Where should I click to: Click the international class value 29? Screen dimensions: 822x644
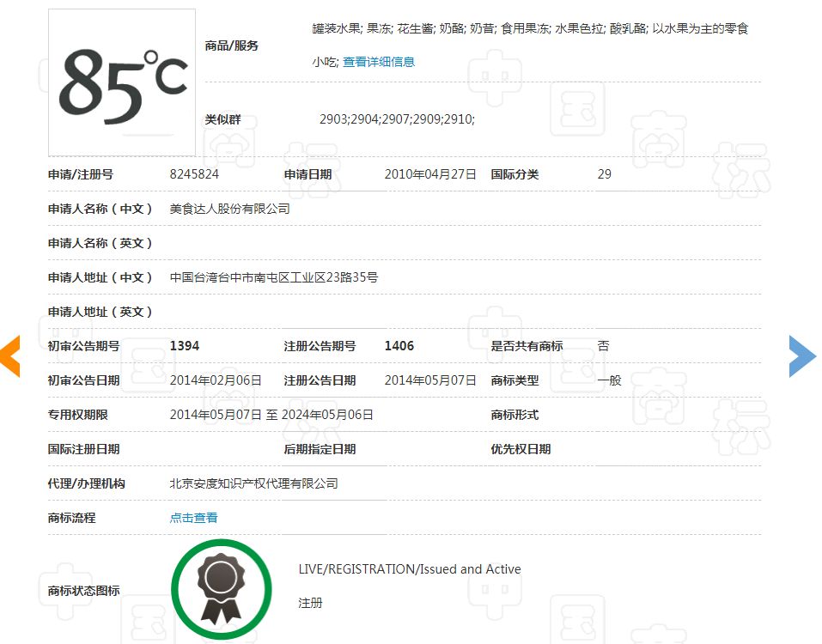point(605,174)
